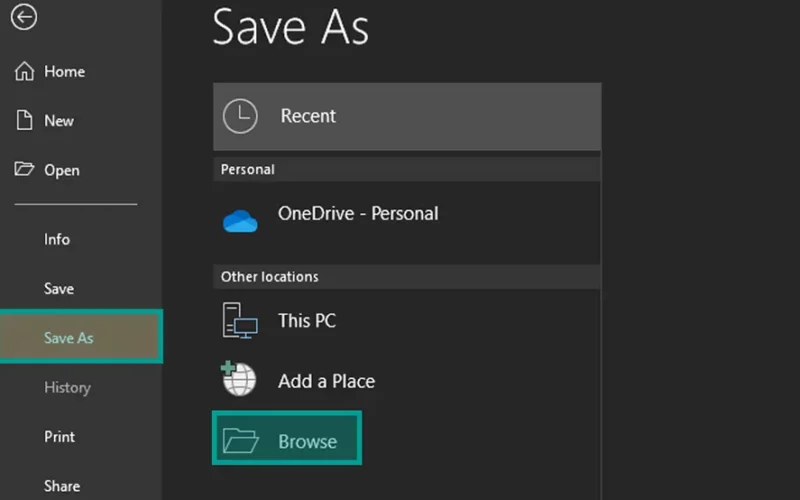Click the Add a Place globe icon

click(239, 379)
